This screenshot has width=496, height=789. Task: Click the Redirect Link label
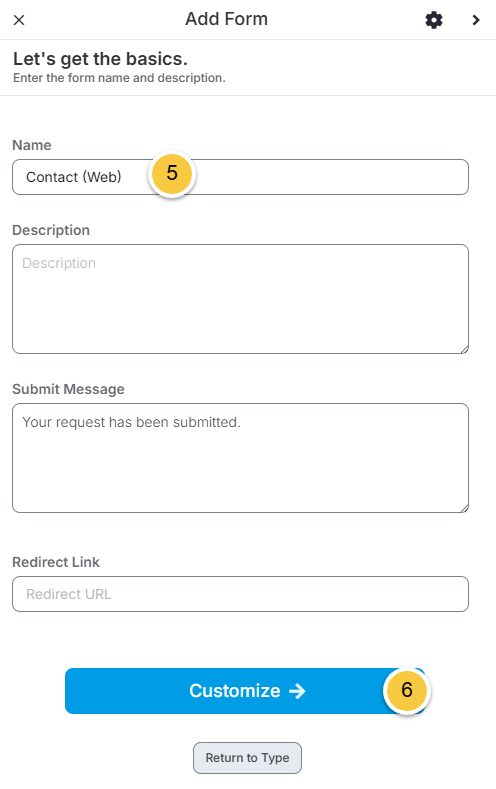tap(56, 562)
